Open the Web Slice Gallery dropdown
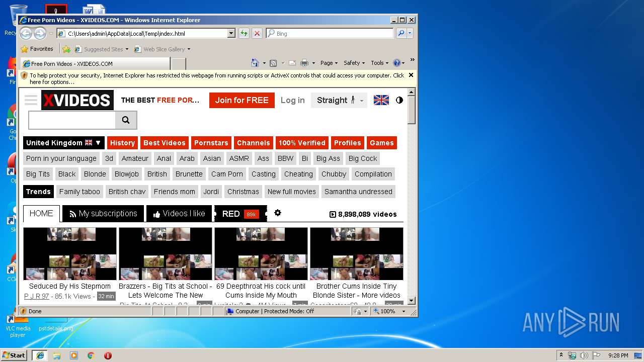The image size is (644, 362). pos(189,49)
